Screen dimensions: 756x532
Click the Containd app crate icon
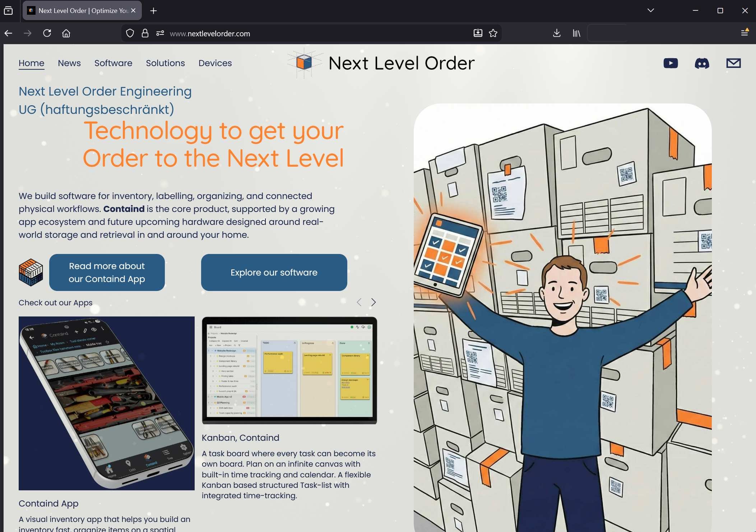31,272
